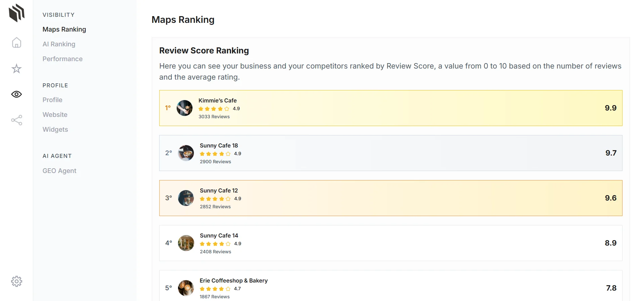Select the Kimmie's Cafe name
644x301 pixels.
coord(217,100)
